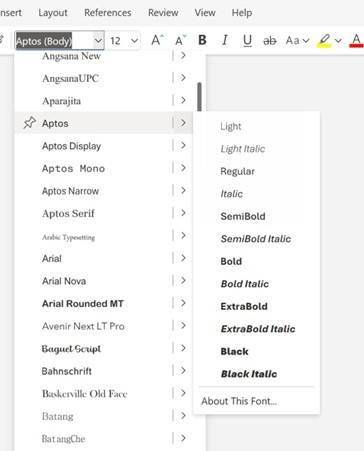Screen dimensions: 364x451
Task: Choose SemiBold Italic Aptos variant
Action: pyautogui.click(x=256, y=239)
